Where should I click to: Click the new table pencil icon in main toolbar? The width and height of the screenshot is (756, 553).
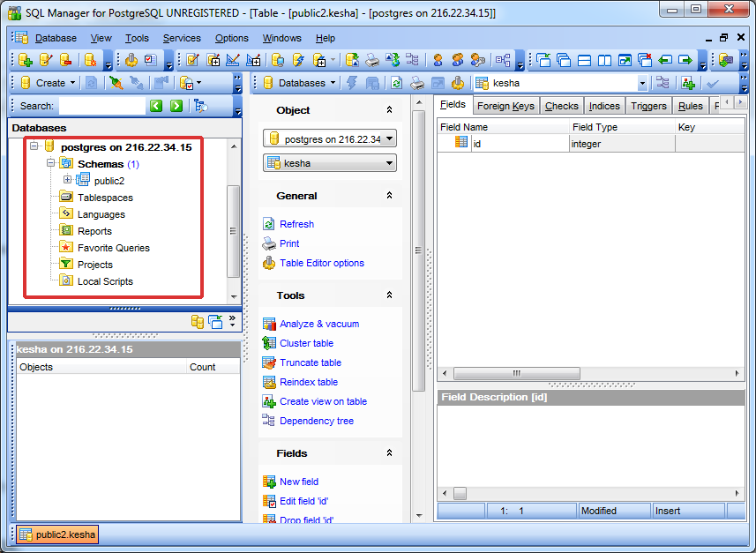tap(192, 60)
